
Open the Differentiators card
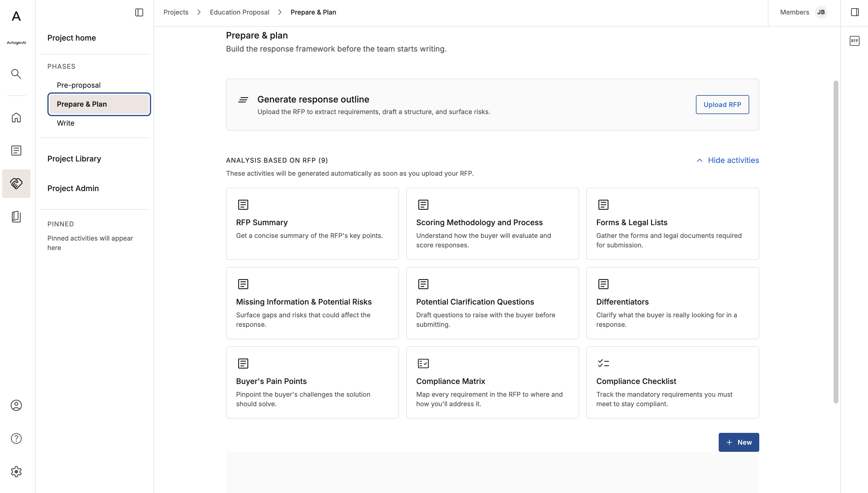[x=673, y=303]
